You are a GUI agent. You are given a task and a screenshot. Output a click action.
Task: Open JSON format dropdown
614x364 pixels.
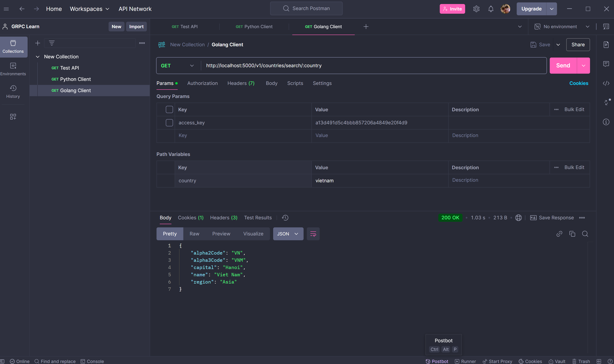tap(288, 234)
